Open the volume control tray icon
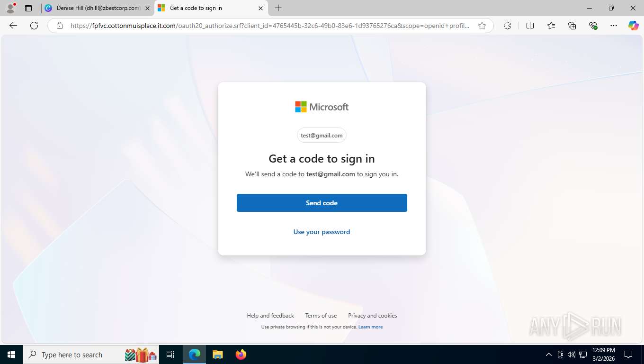 (572, 355)
